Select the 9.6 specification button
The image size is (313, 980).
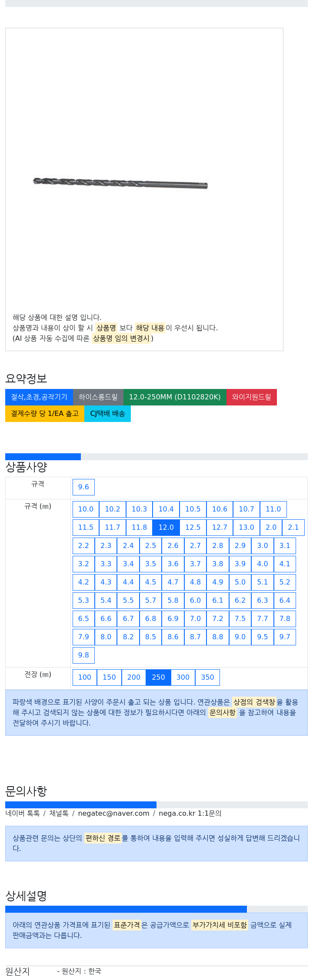83,487
